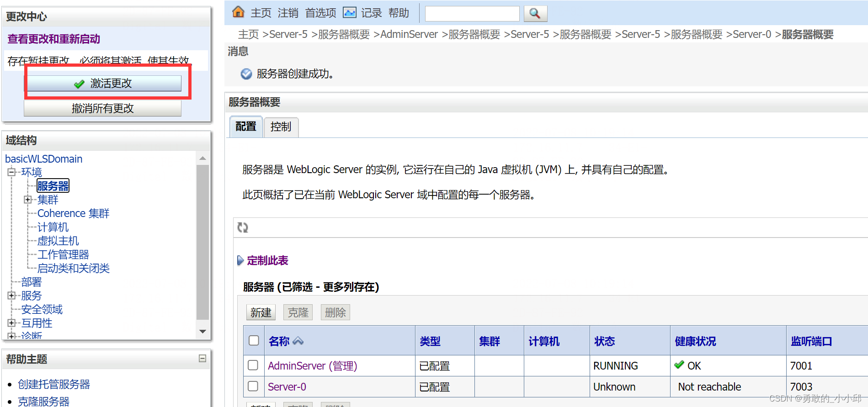Click the 激活更改 button
This screenshot has width=868, height=407.
[x=103, y=83]
